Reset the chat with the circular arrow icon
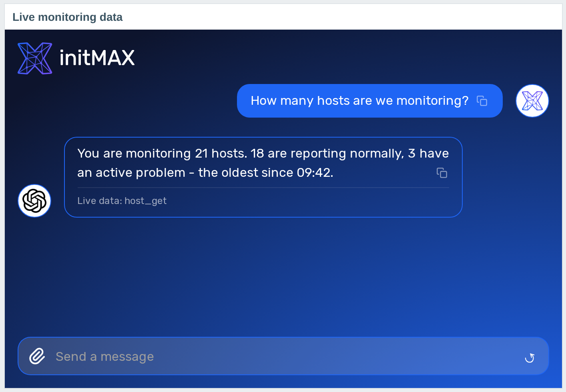Viewport: 566px width, 392px height. 530,358
